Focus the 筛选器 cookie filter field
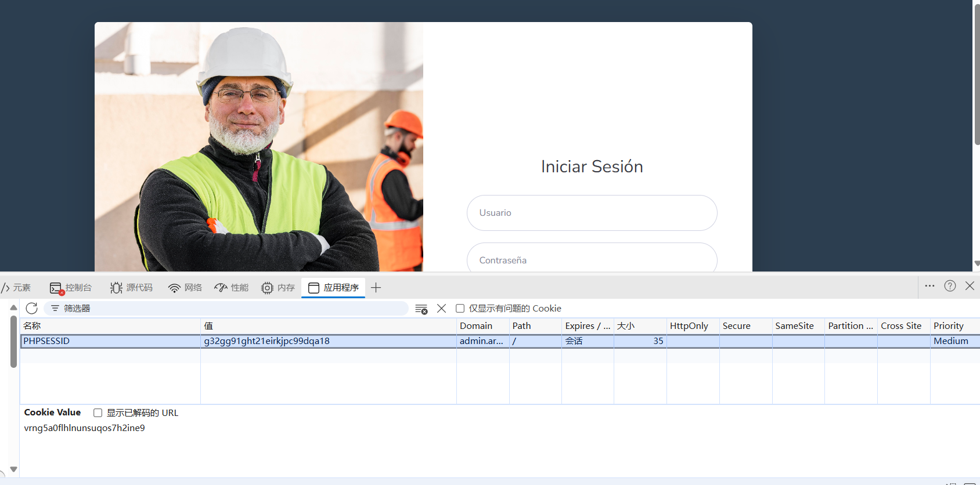This screenshot has height=485, width=980. pos(226,309)
